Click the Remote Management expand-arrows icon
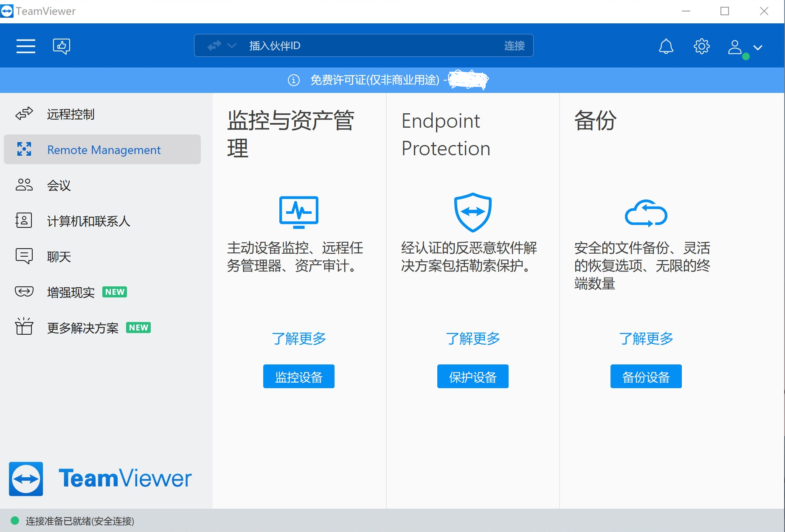The image size is (785, 532). pos(24,149)
